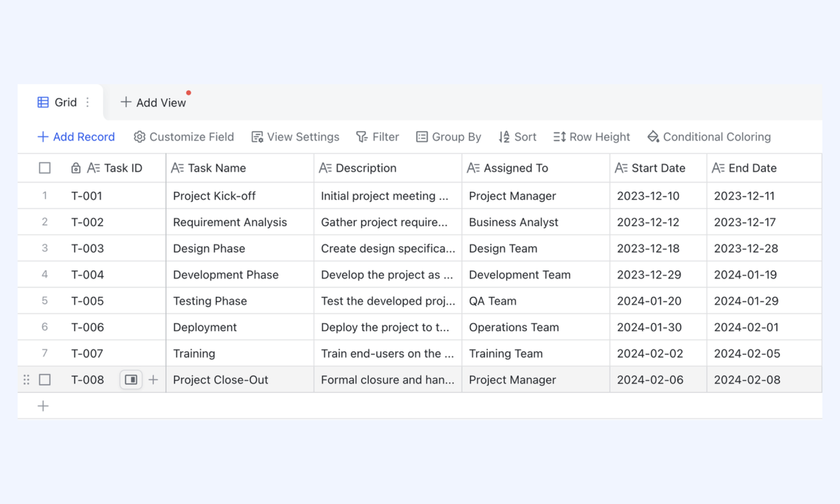The image size is (840, 504).
Task: Toggle the select-all checkbox in header
Action: [45, 168]
